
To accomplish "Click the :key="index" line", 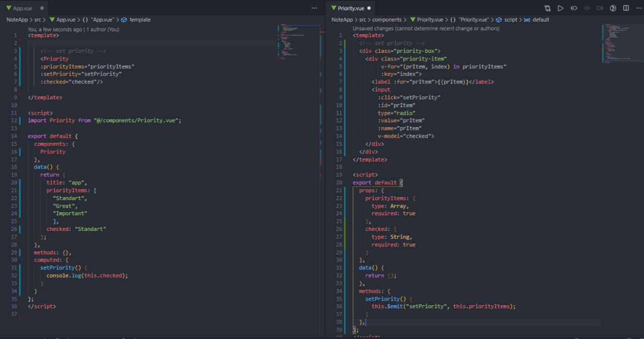I will click(401, 74).
